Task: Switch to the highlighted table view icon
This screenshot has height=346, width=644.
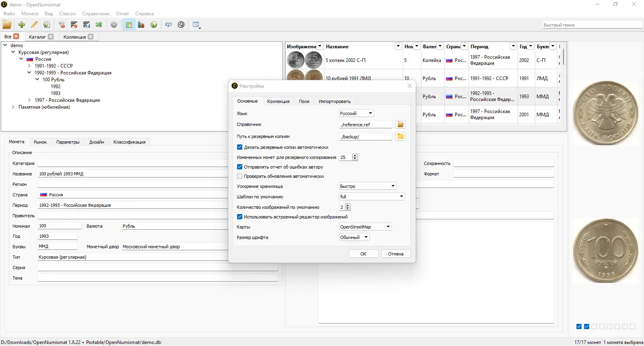Action: [129, 25]
